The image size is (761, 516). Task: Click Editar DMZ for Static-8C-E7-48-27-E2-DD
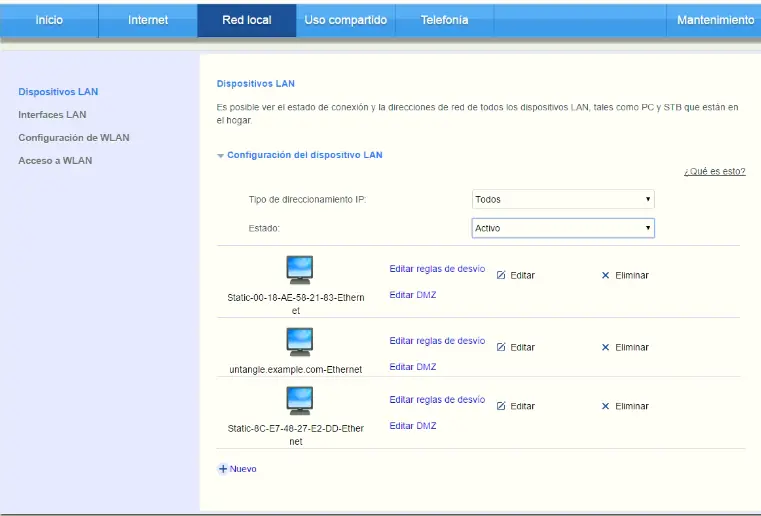pos(413,425)
